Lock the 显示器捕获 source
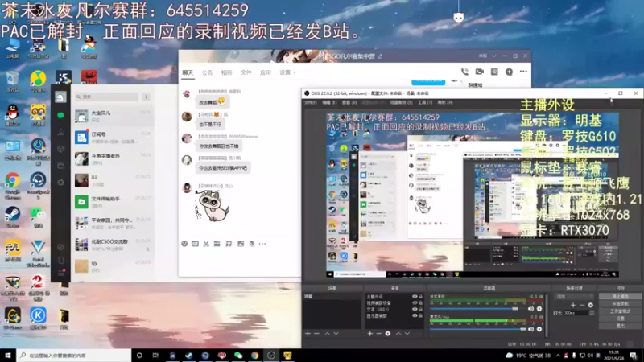644x362 pixels. click(420, 315)
